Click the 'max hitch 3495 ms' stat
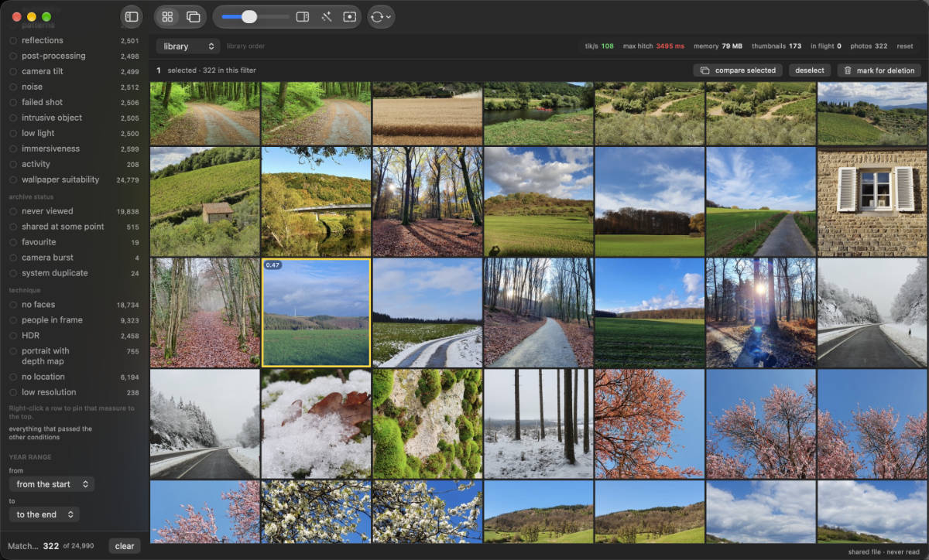This screenshot has width=929, height=560. coord(653,46)
